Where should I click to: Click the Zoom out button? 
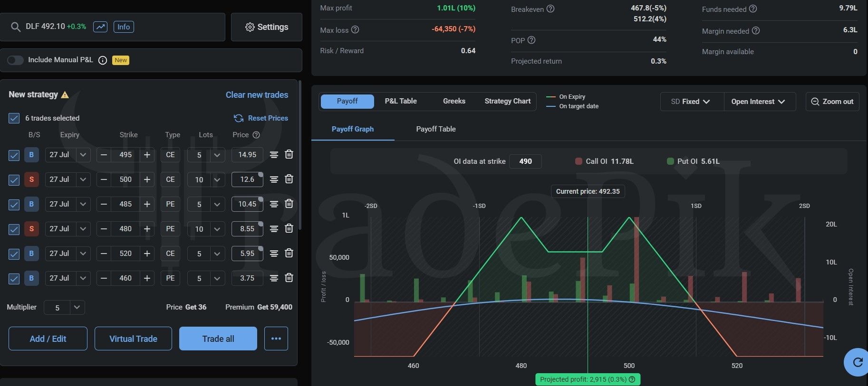(x=832, y=102)
